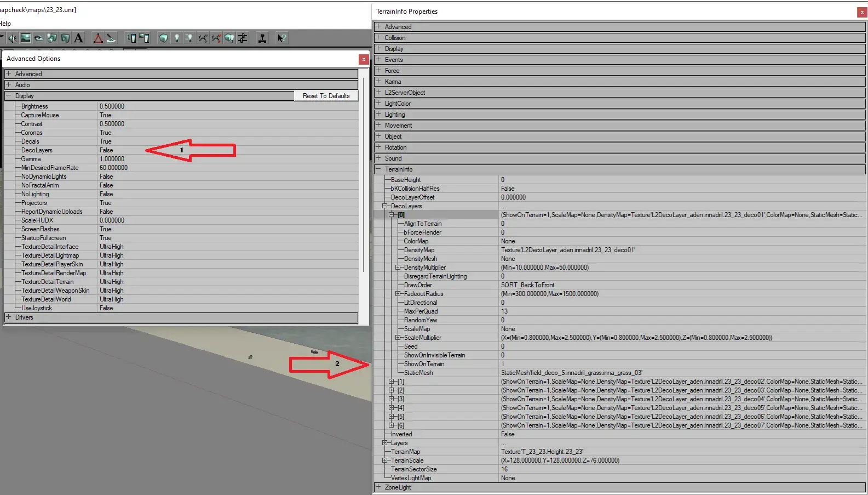This screenshot has height=495, width=868.
Task: Select the NoDynamicLights property row
Action: click(181, 177)
